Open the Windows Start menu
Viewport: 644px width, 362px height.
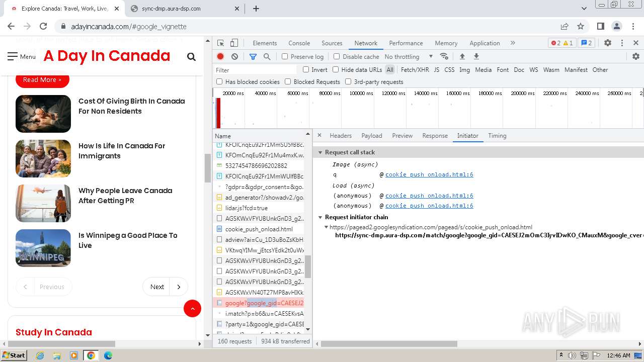(14, 355)
